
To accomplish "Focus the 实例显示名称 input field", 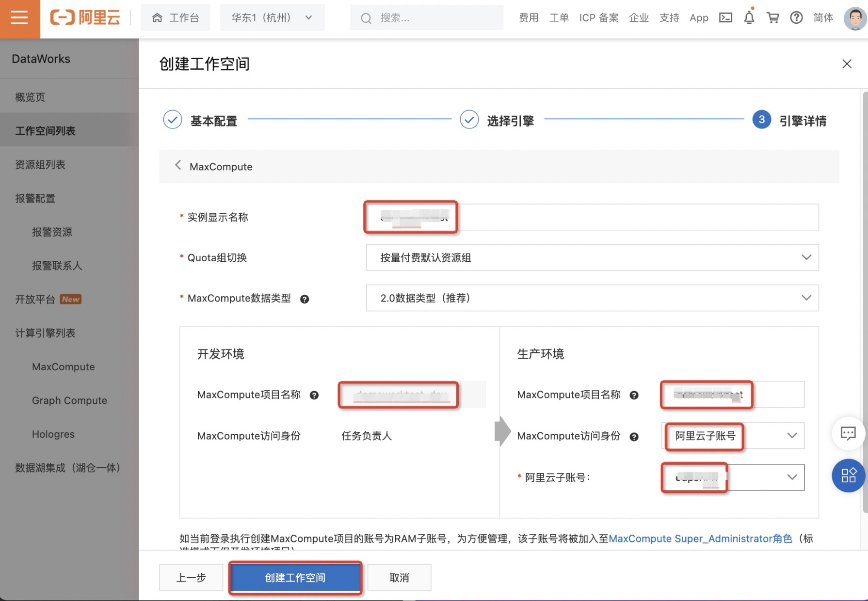I will coord(592,217).
